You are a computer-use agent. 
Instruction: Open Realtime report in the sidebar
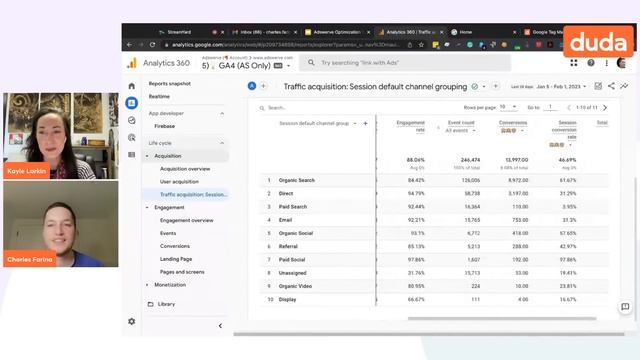[x=159, y=97]
